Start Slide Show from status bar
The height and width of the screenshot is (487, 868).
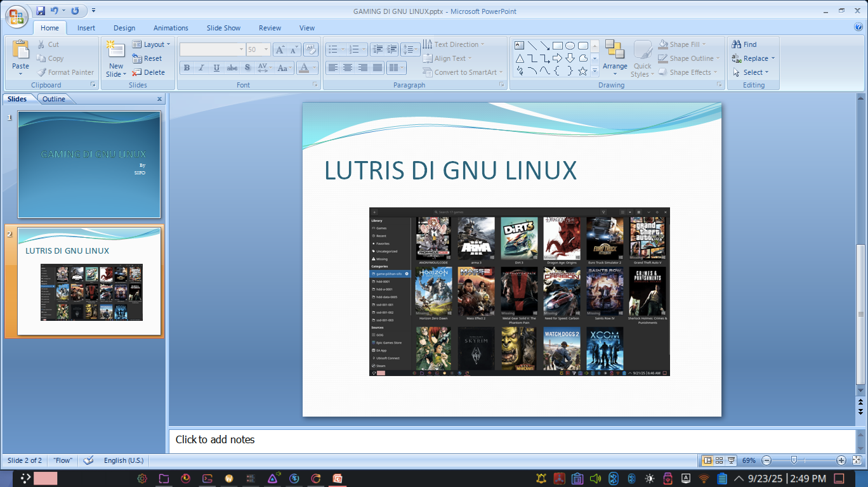point(732,460)
